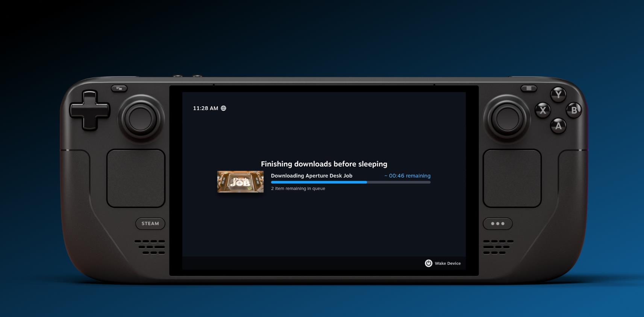Screen dimensions: 644x317
Task: Click the Wake Device power icon
Action: tap(428, 263)
